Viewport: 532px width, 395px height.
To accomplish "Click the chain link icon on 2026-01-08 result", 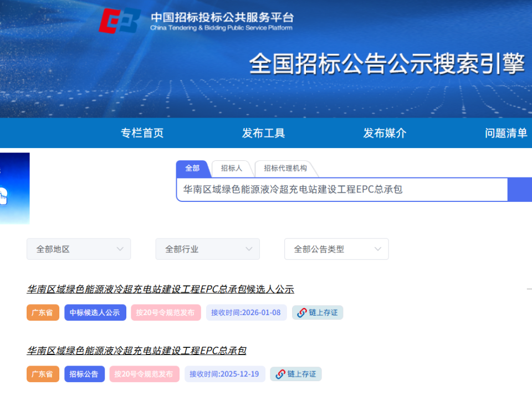I will click(x=301, y=312).
